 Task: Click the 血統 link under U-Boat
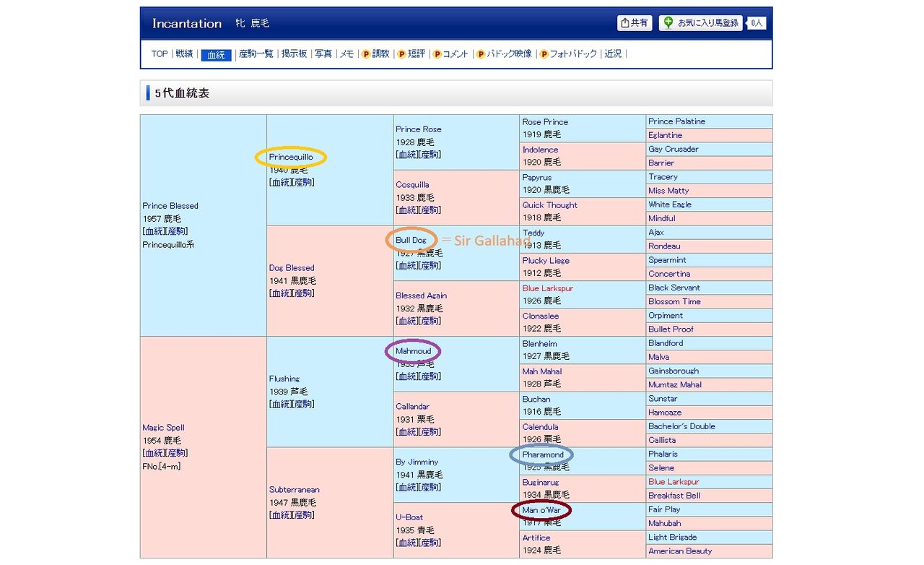(407, 543)
